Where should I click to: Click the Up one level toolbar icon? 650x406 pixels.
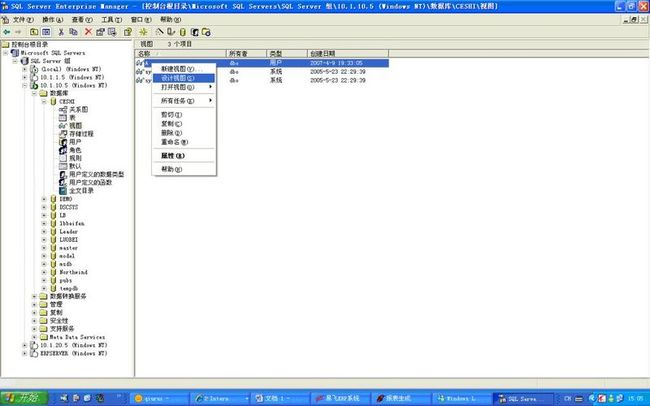(34, 32)
